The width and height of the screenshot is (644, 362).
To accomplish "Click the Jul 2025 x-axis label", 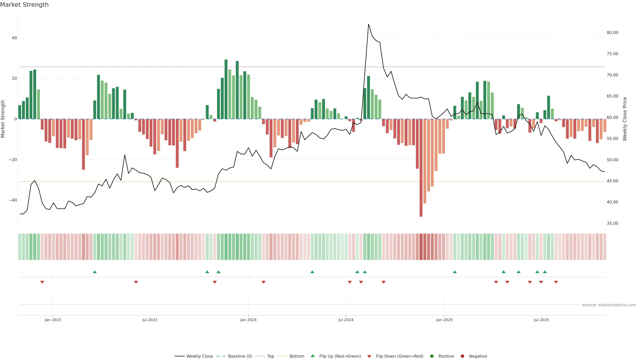I will (x=541, y=320).
